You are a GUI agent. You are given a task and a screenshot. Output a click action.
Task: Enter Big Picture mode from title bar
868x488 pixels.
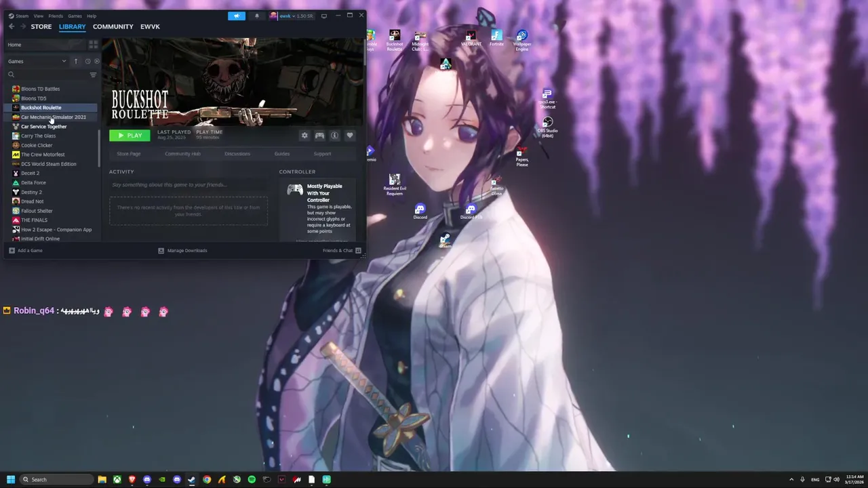pos(324,16)
